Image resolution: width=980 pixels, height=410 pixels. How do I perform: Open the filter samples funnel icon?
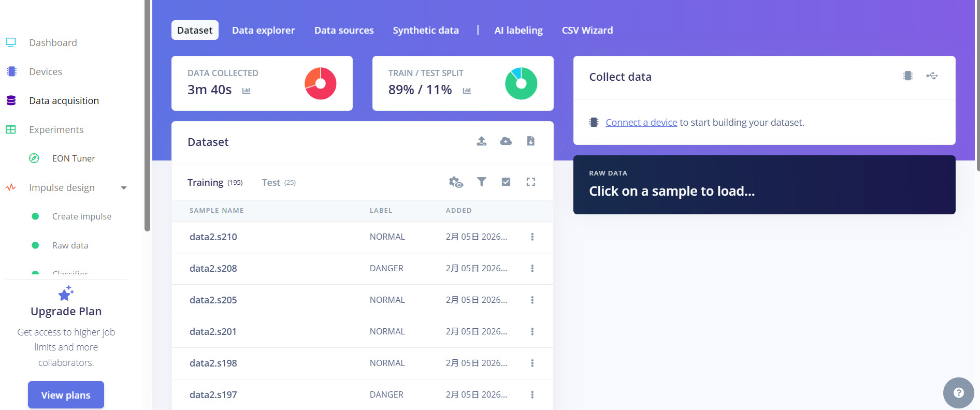(481, 182)
